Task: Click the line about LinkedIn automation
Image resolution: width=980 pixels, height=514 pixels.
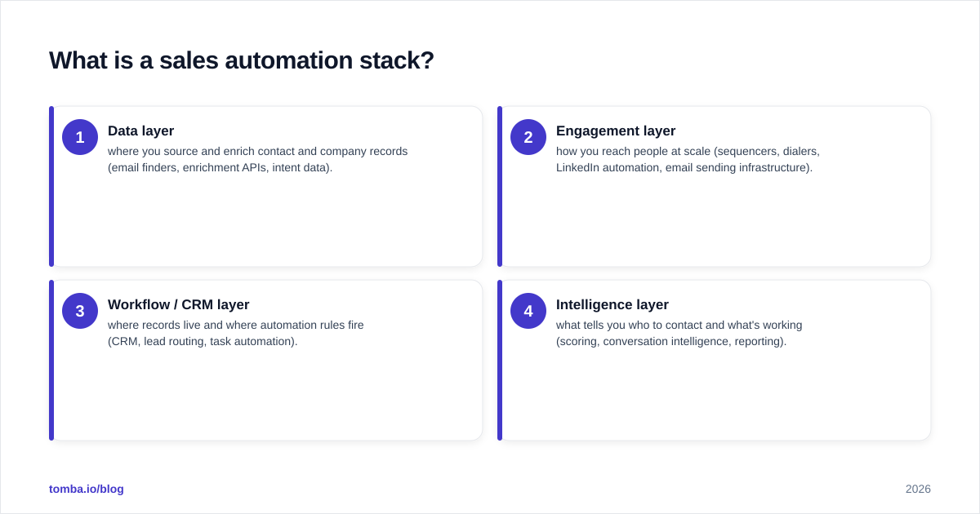Action: 684,167
